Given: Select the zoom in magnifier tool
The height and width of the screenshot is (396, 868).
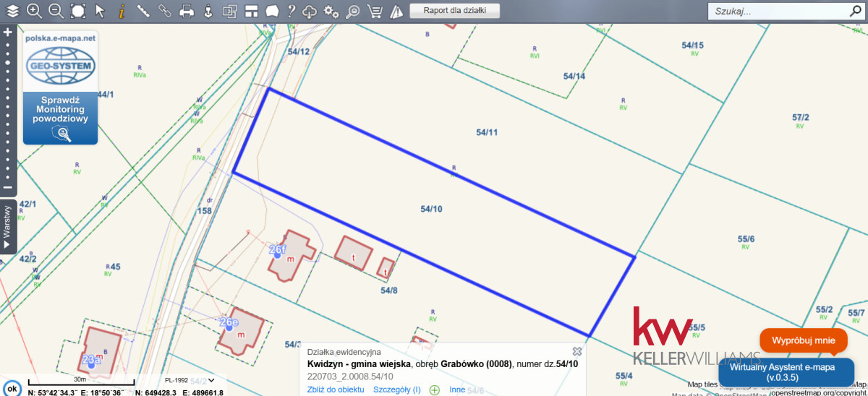Looking at the screenshot, I should pyautogui.click(x=34, y=11).
